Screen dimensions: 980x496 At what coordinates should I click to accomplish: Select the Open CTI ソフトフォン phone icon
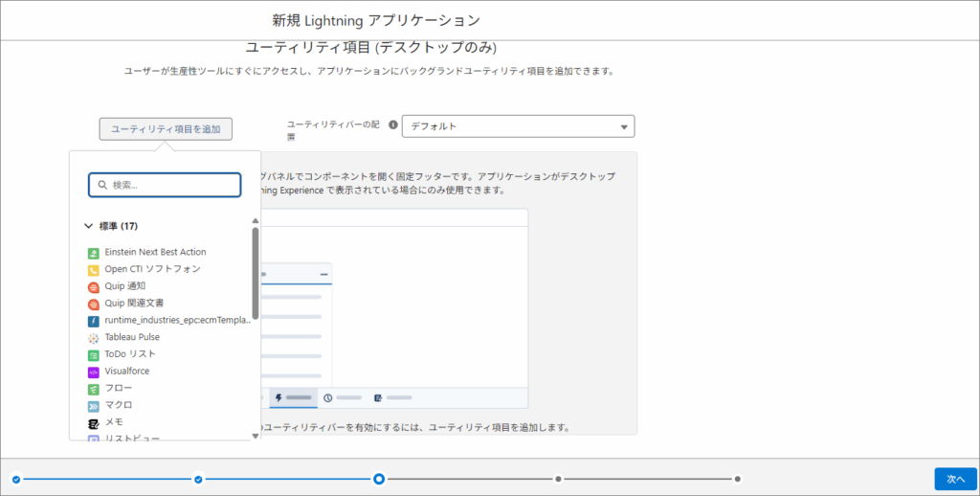click(x=94, y=270)
